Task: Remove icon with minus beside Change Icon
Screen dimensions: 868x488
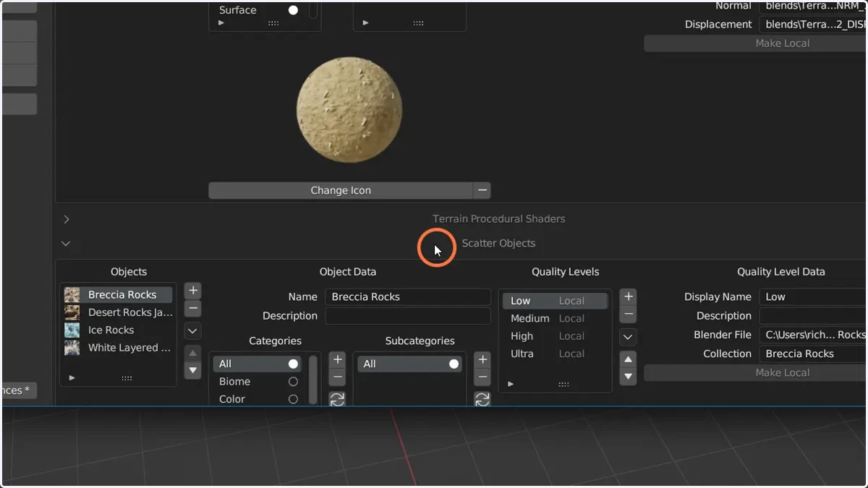Action: pos(482,190)
